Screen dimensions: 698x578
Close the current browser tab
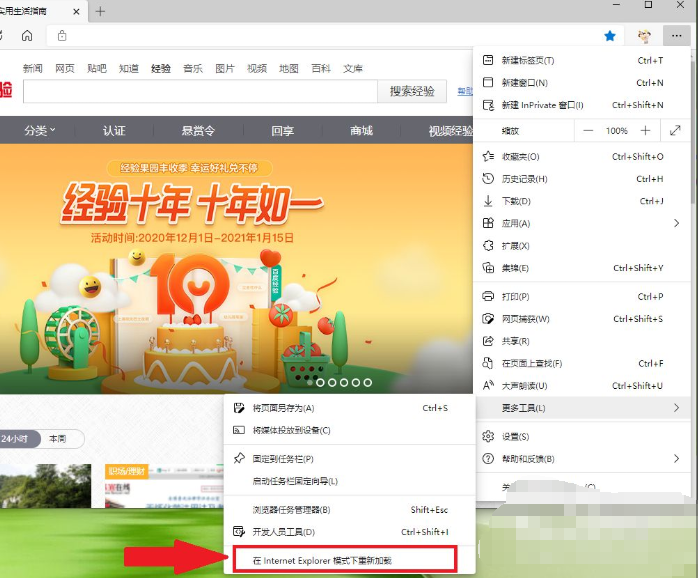pyautogui.click(x=77, y=12)
